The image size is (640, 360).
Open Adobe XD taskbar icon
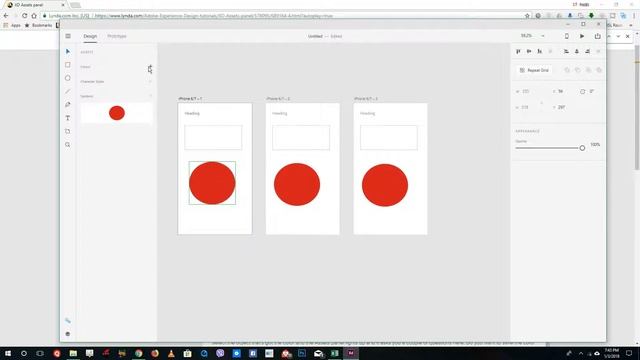pos(351,353)
